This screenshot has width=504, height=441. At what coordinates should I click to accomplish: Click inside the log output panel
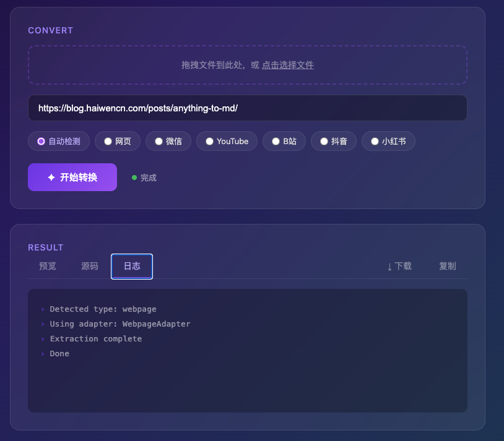tap(248, 383)
